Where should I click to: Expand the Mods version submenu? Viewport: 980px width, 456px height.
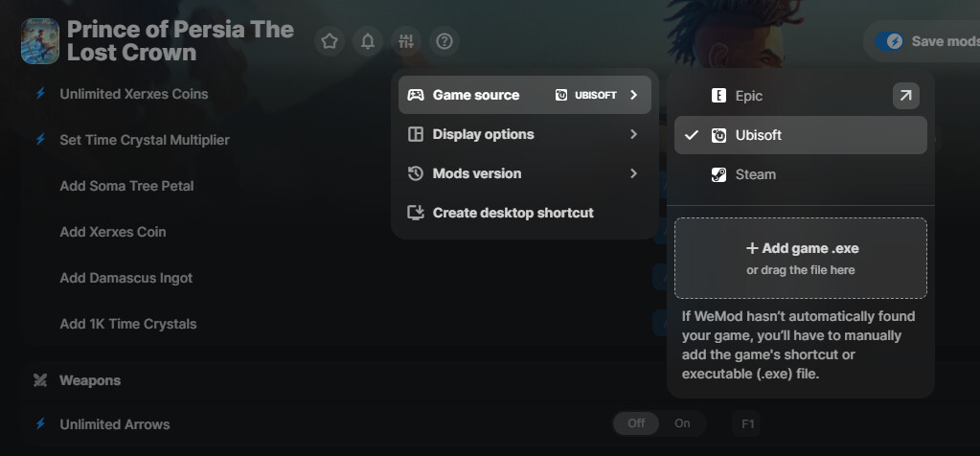point(524,173)
